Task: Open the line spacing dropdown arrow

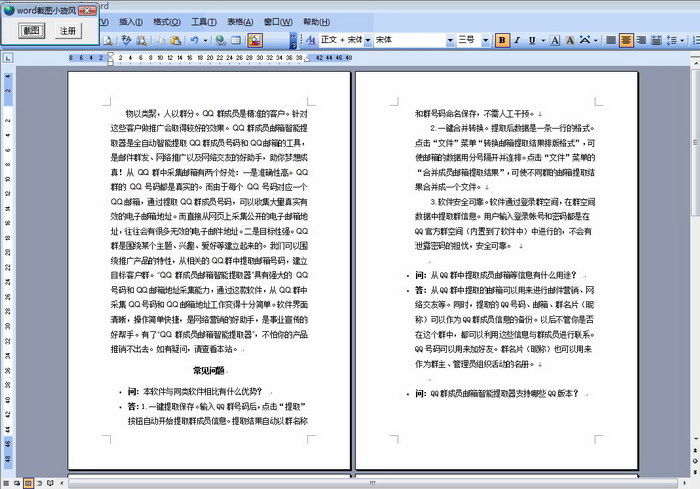Action: [x=682, y=40]
